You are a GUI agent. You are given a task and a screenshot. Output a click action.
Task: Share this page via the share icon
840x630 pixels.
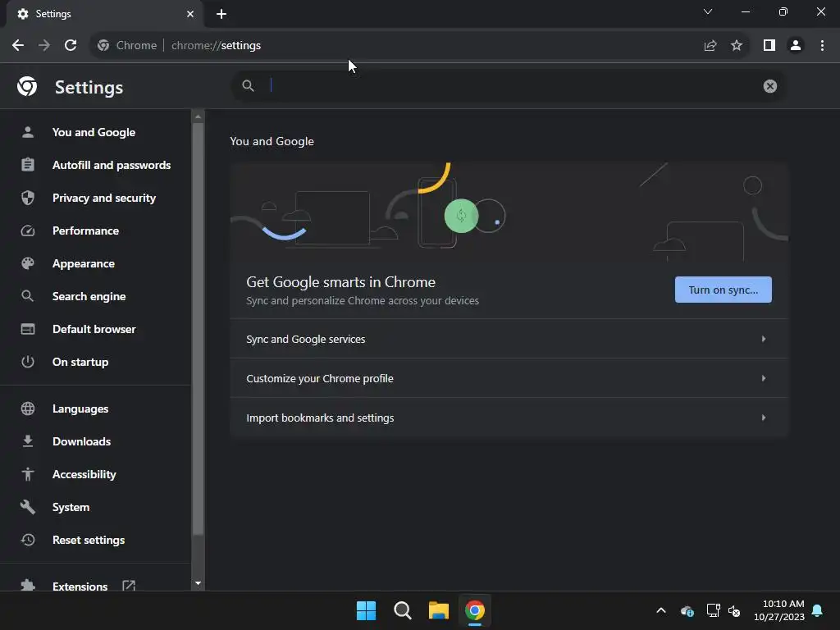(710, 46)
